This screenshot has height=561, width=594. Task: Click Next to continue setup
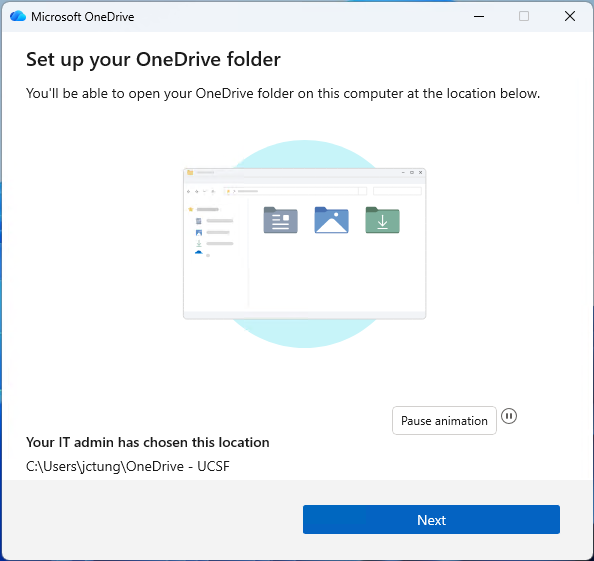tap(431, 519)
